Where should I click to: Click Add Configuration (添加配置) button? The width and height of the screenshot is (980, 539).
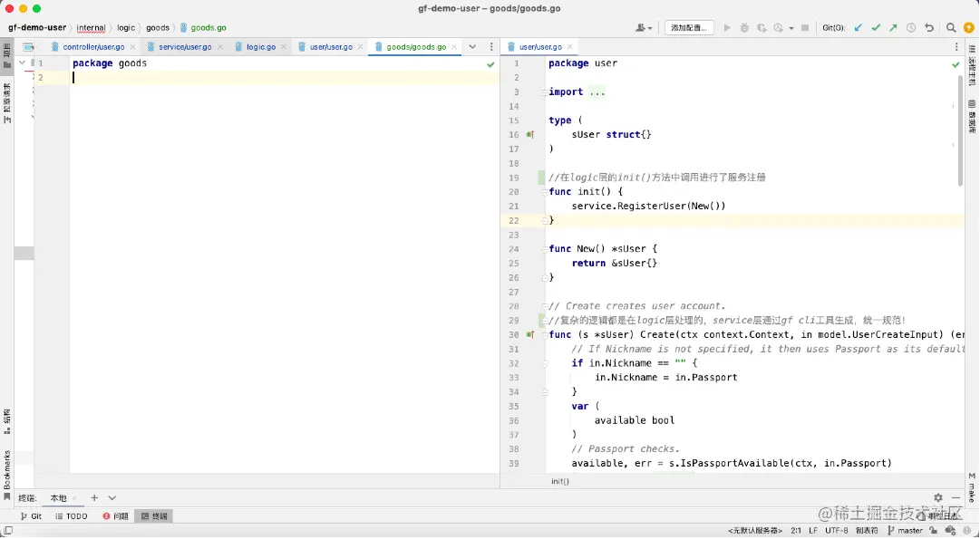tap(689, 27)
